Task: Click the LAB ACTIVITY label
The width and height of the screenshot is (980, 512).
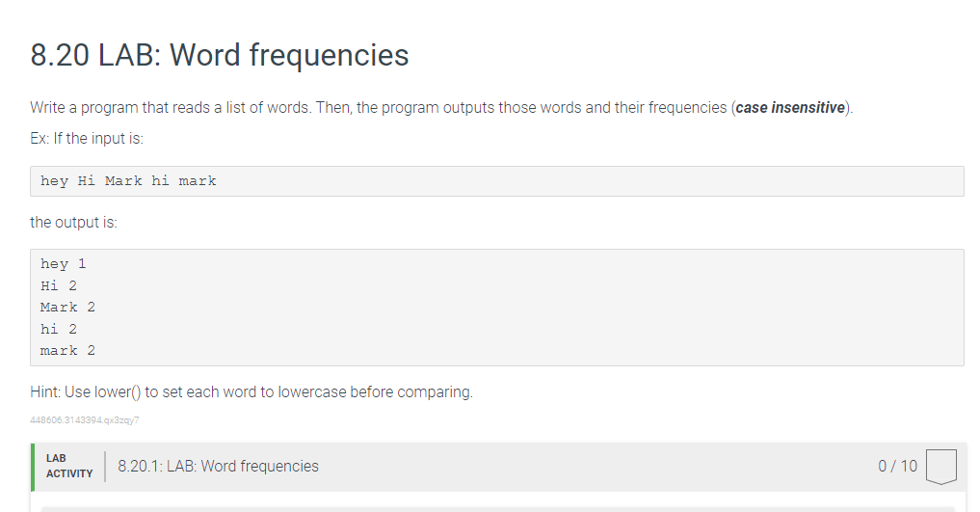Action: pyautogui.click(x=69, y=467)
